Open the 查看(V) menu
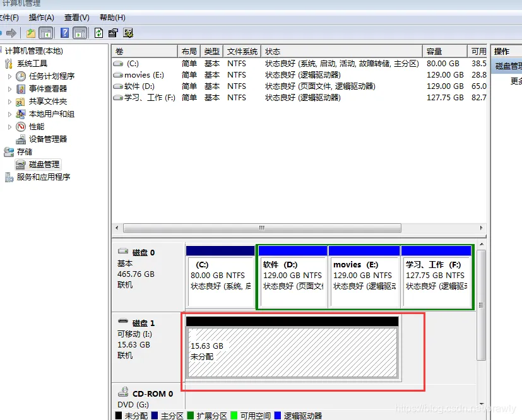Screen dimensions: 522x420 [76, 18]
